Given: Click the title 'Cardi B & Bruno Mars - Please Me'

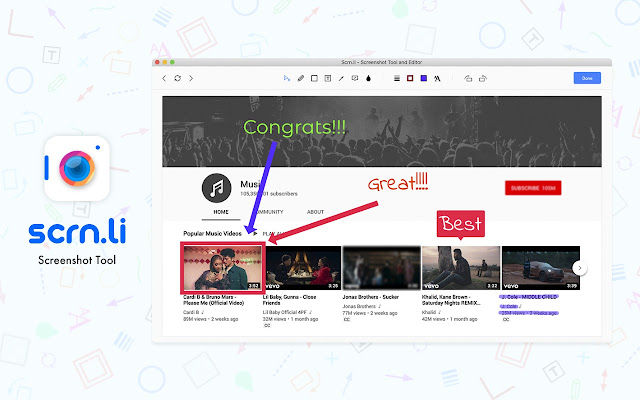Looking at the screenshot, I should click(213, 300).
